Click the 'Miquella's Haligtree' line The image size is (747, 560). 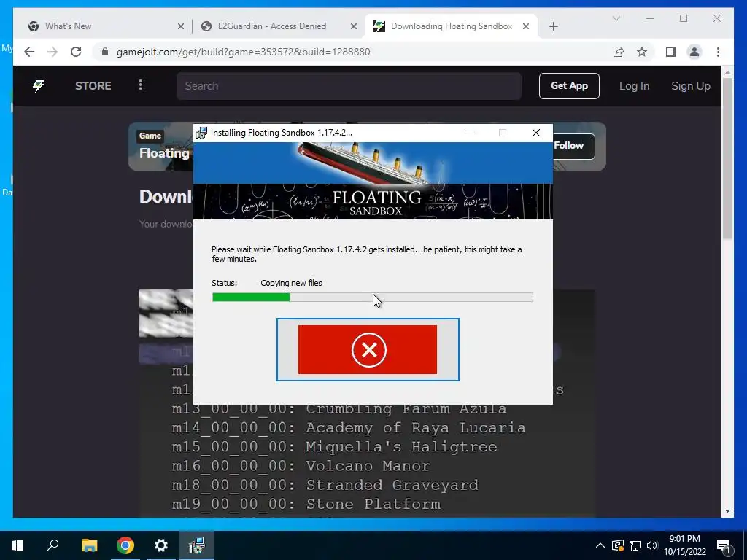(401, 447)
